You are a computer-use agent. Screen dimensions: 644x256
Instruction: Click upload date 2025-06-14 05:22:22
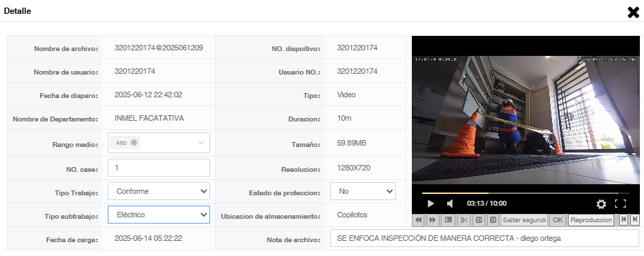(149, 238)
